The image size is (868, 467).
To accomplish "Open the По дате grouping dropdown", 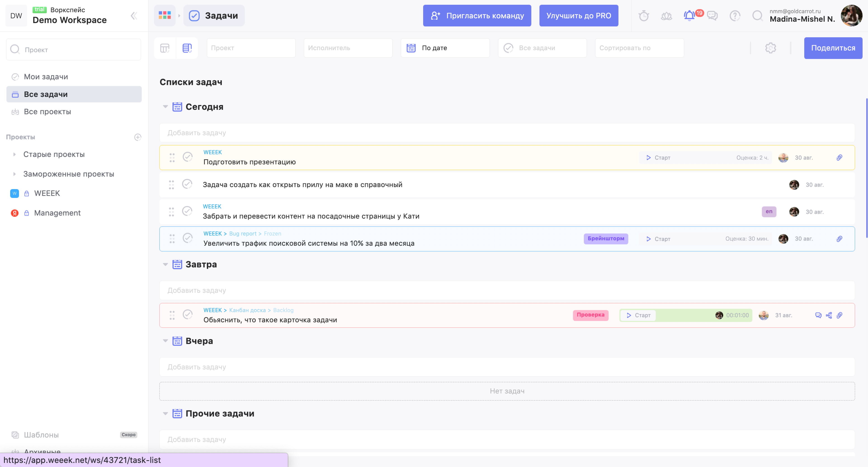I will click(x=445, y=48).
